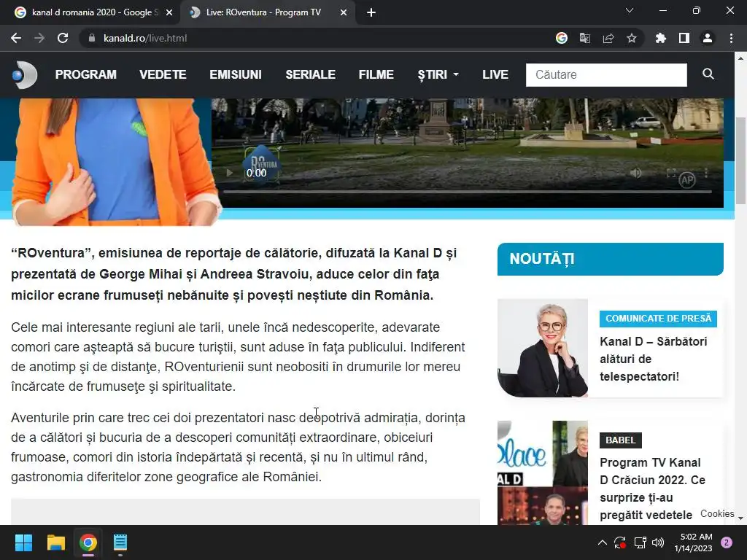
Task: View site information lock icon
Action: pos(92,38)
